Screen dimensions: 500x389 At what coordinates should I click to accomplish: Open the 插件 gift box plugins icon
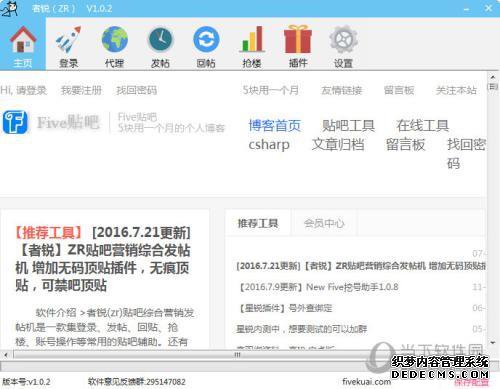click(298, 46)
